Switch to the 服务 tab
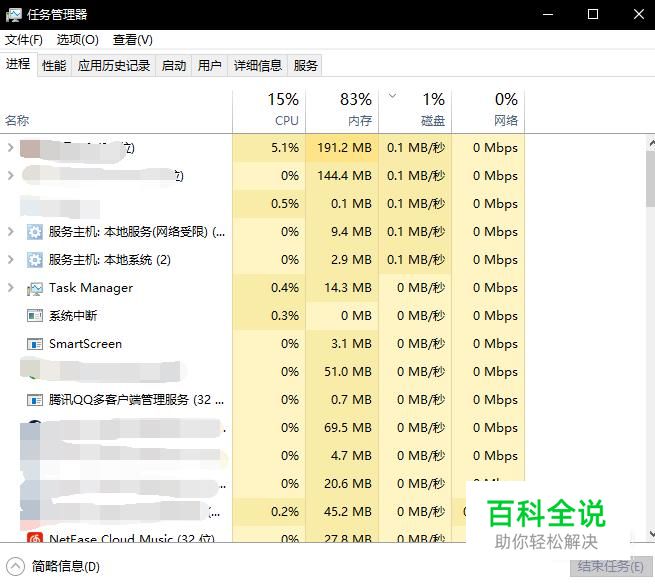 click(305, 66)
